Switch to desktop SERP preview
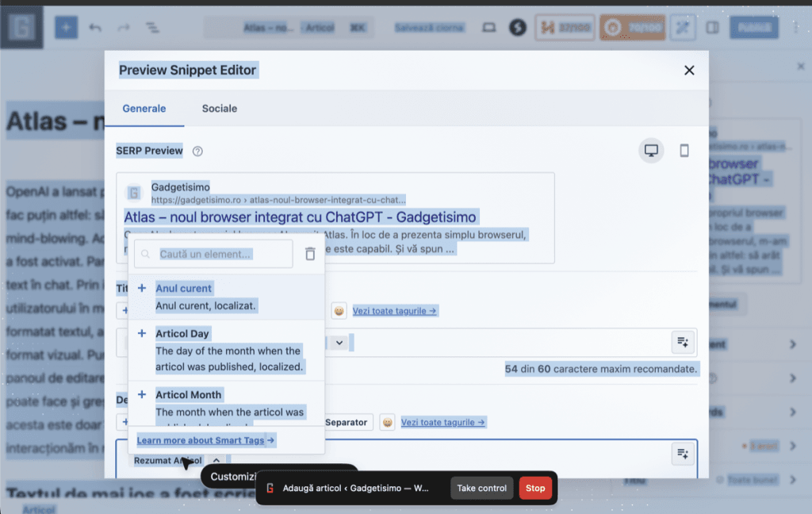Screen dimensions: 812x514 652,151
